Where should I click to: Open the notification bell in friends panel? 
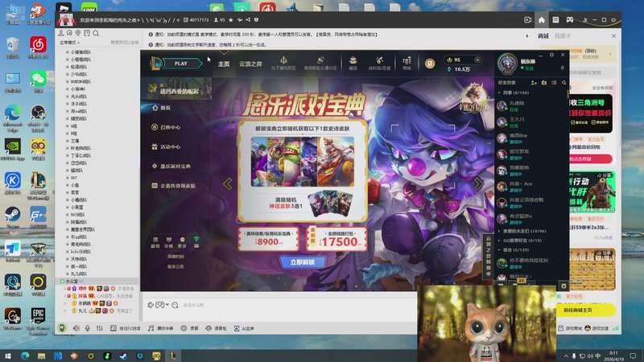point(562,68)
